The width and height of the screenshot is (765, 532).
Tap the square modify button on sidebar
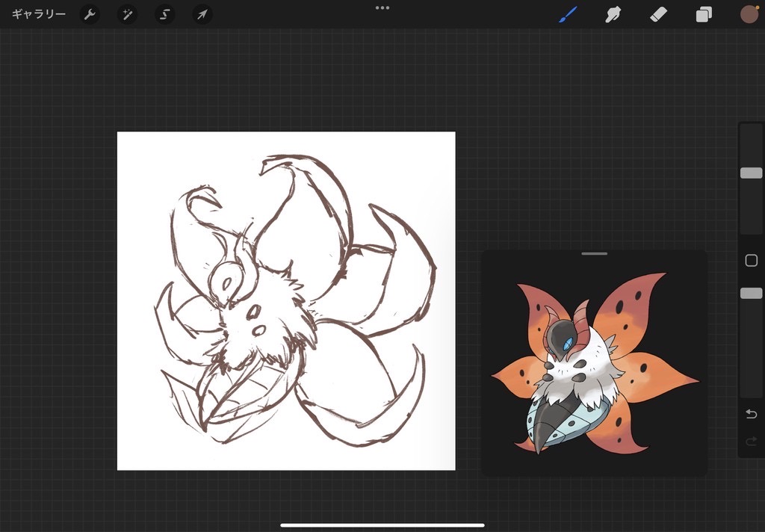click(x=751, y=261)
